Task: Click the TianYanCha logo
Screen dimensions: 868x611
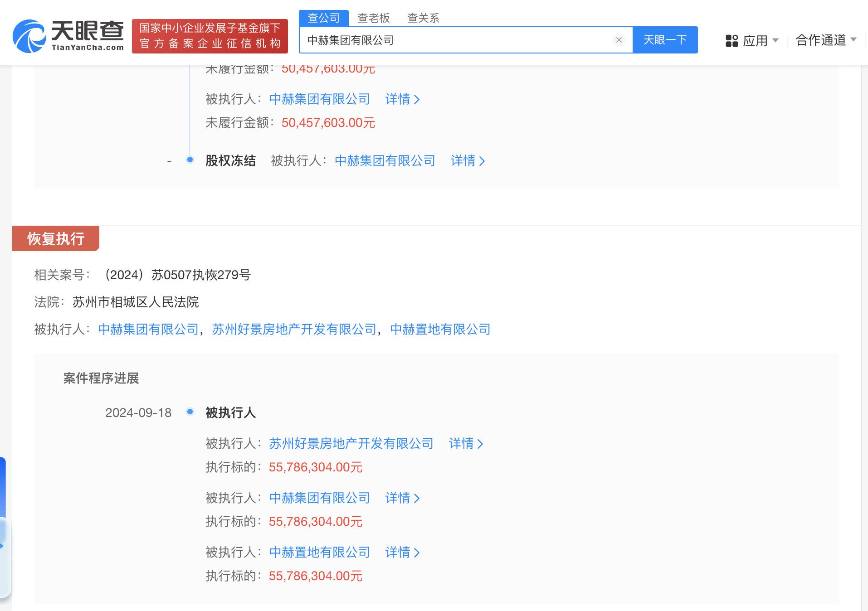Action: [68, 36]
